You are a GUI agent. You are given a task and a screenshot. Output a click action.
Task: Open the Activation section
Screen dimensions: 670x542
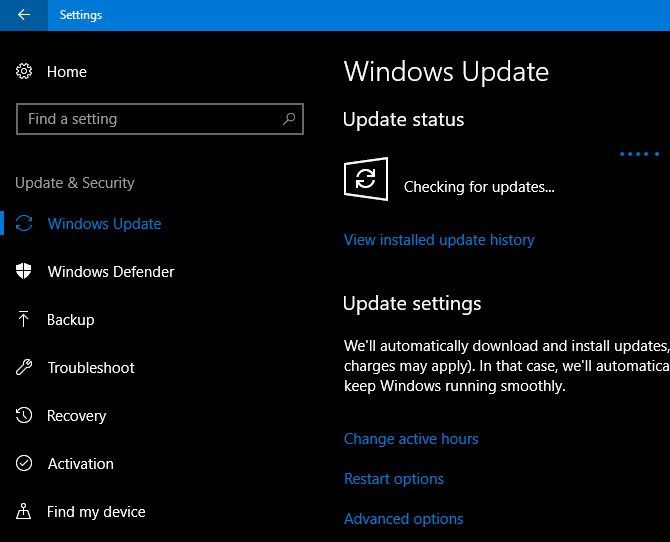(x=81, y=464)
